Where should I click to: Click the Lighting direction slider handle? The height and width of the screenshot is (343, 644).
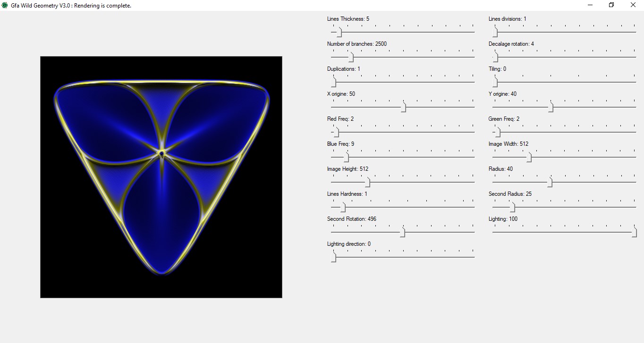coord(333,257)
